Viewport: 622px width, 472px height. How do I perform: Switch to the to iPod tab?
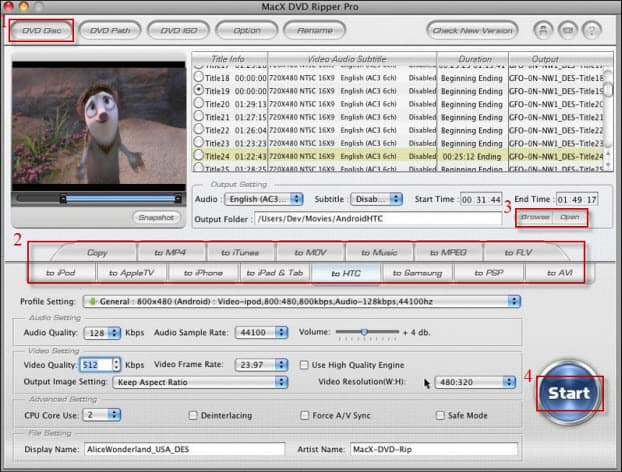point(60,273)
